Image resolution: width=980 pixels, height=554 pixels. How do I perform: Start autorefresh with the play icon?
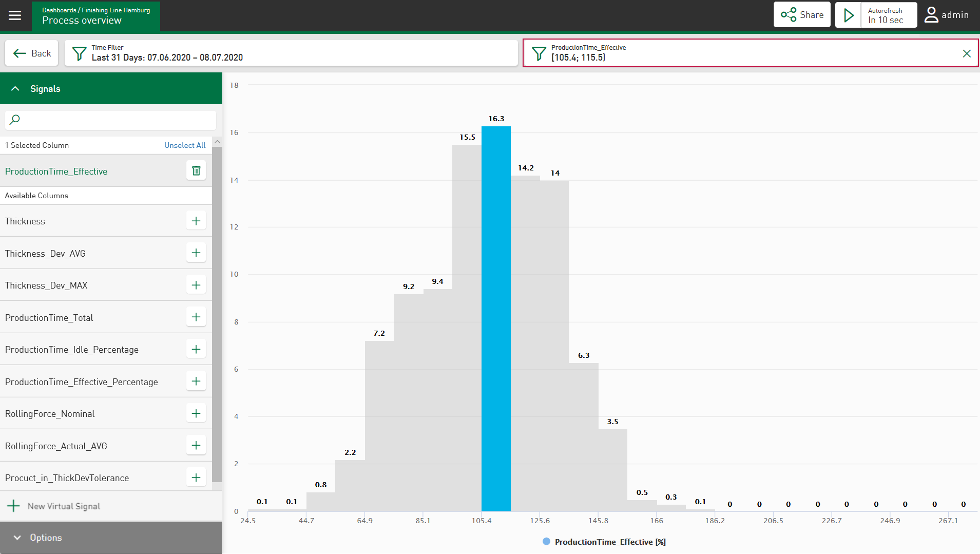pos(849,15)
